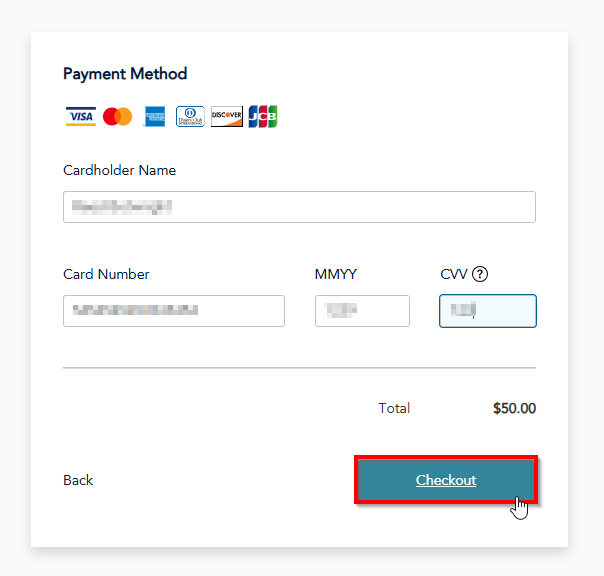This screenshot has width=604, height=576.
Task: Focus the CVV input field
Action: tap(488, 311)
